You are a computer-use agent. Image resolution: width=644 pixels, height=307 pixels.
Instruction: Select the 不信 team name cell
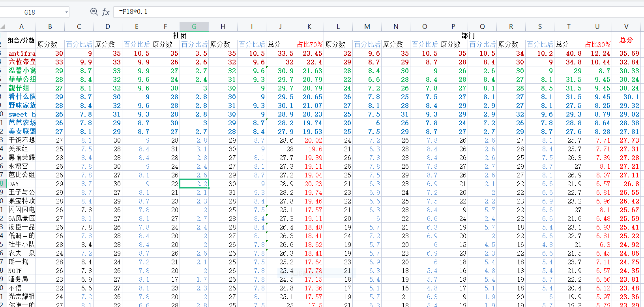coord(21,288)
